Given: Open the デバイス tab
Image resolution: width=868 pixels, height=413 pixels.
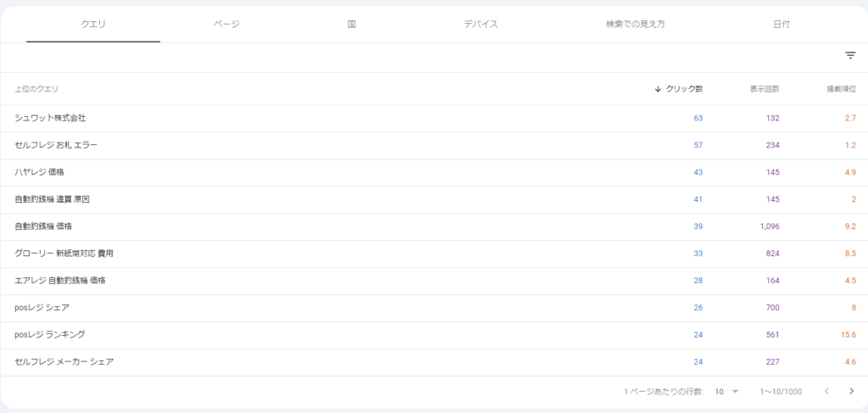Looking at the screenshot, I should [481, 25].
